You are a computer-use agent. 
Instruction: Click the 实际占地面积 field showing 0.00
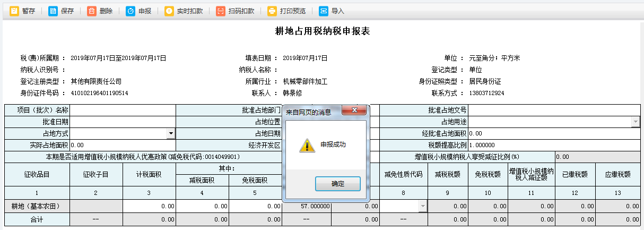pyautogui.click(x=123, y=144)
